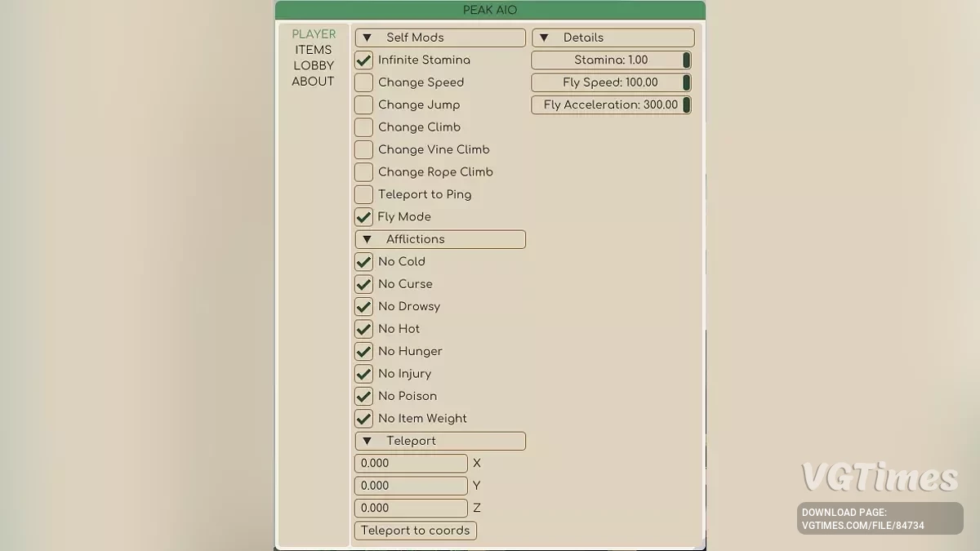Click the X coordinate input field

[411, 464]
